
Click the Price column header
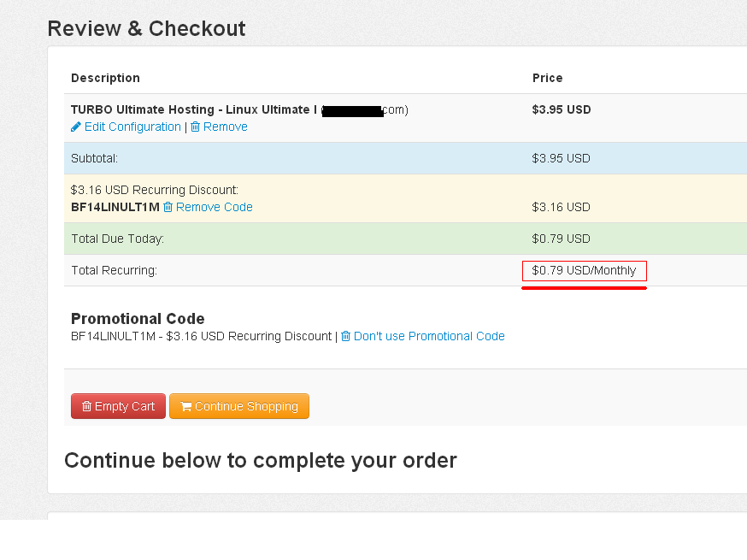tap(547, 78)
